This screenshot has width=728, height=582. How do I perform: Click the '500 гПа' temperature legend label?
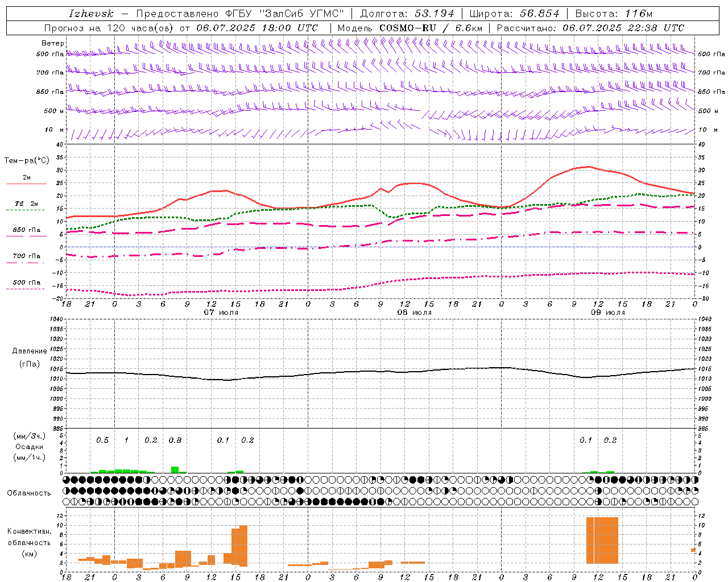tap(27, 282)
